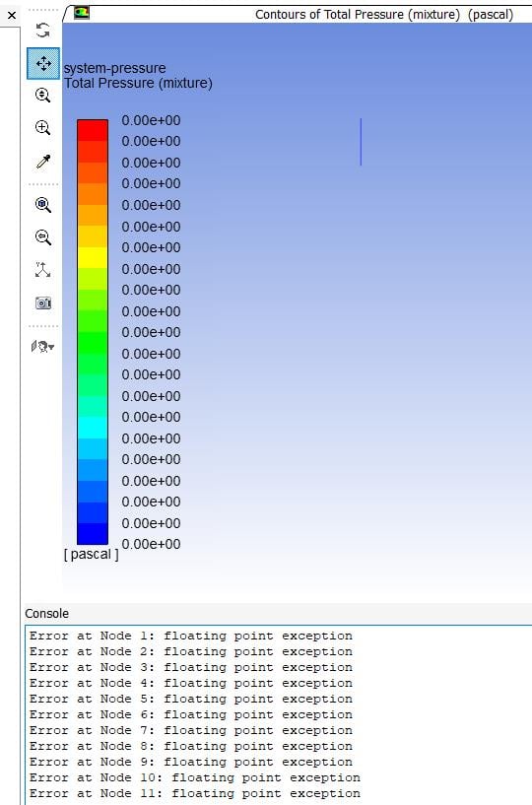This screenshot has width=532, height=805.
Task: Click the Node 1 error line
Action: point(191,636)
